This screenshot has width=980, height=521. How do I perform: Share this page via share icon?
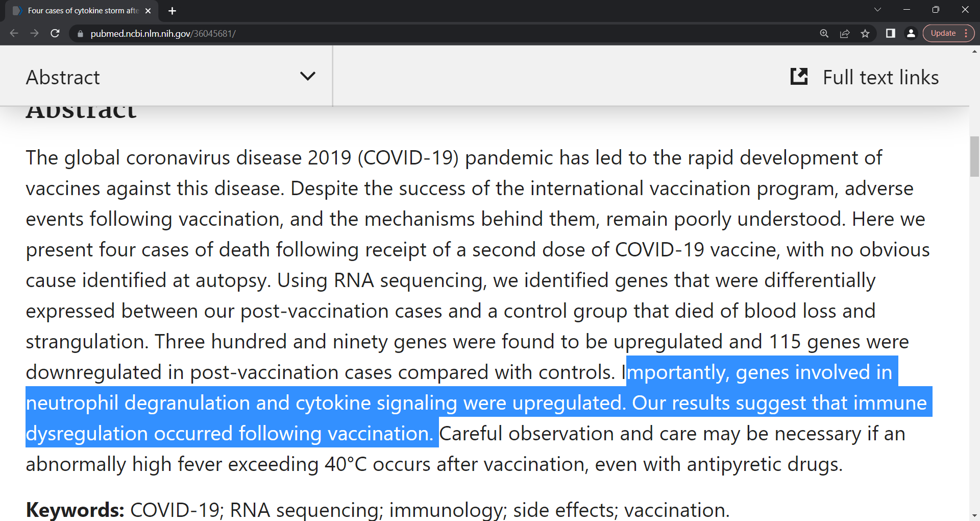(845, 33)
